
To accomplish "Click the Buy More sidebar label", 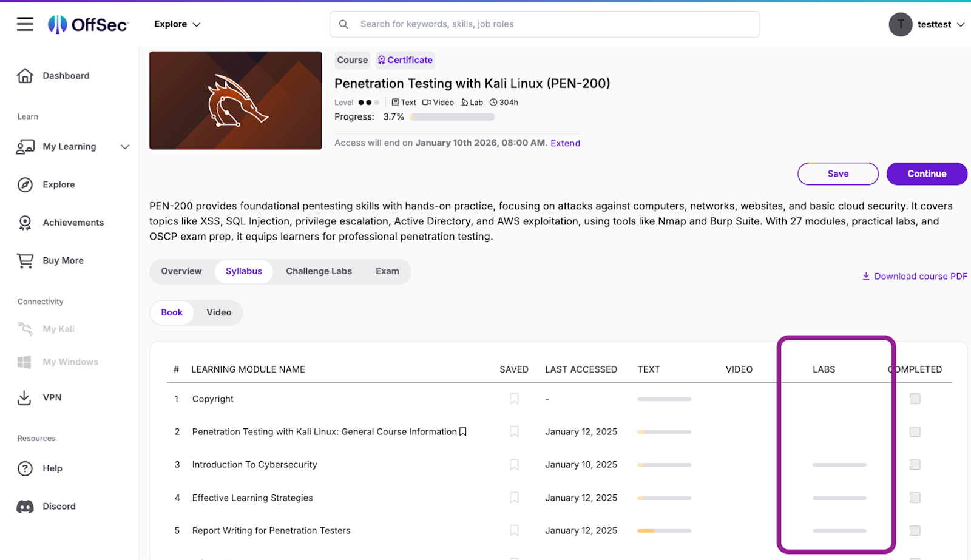I will pos(63,261).
